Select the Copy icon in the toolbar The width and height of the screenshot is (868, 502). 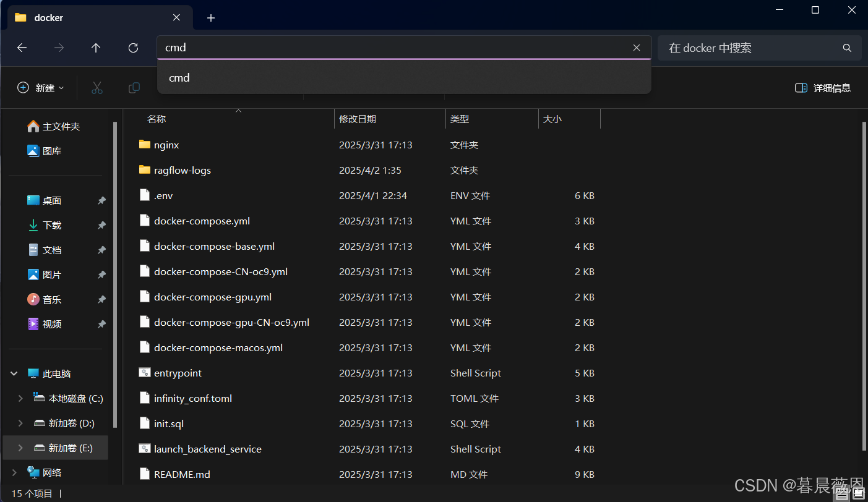click(134, 87)
